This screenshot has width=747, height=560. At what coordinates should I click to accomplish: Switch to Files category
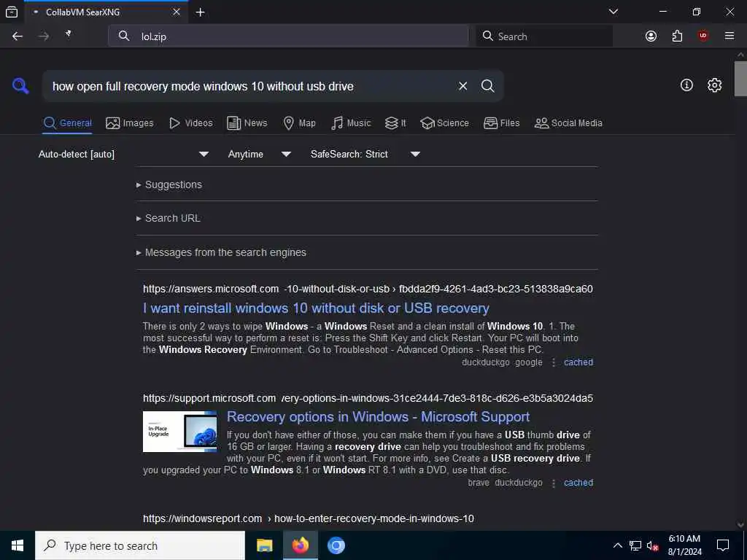[501, 122]
